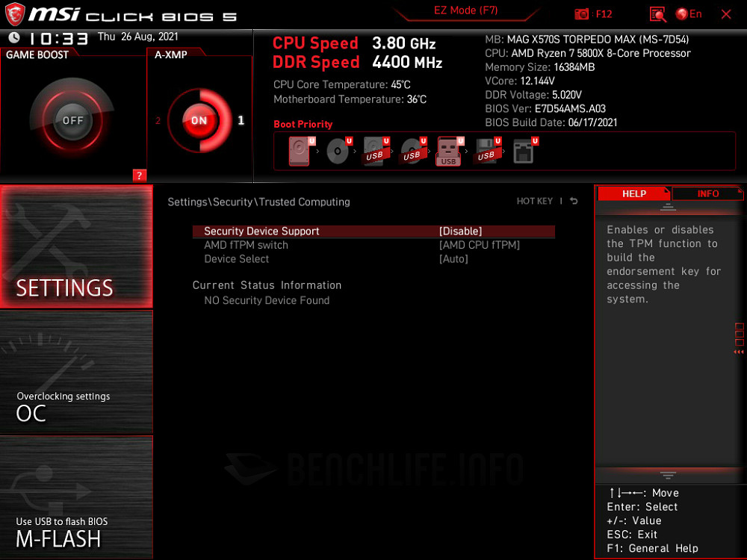747x560 pixels.
Task: Switch to the INFO tab
Action: (707, 193)
